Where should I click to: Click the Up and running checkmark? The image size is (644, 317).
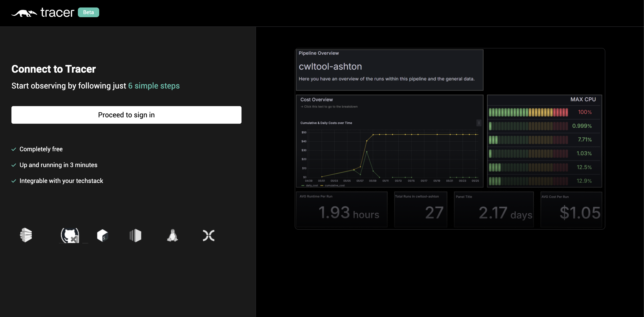click(14, 165)
